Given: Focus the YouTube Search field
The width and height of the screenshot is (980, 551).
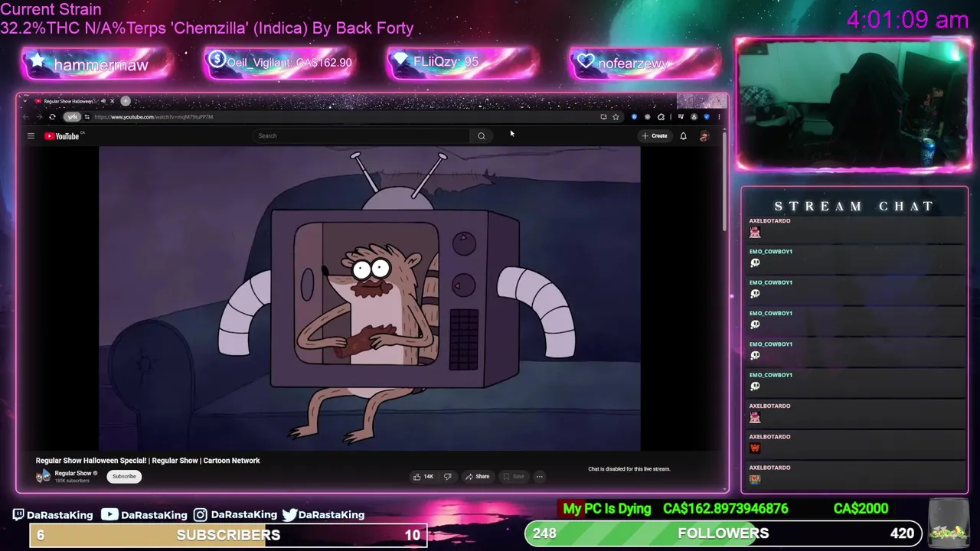Looking at the screenshot, I should (x=361, y=136).
